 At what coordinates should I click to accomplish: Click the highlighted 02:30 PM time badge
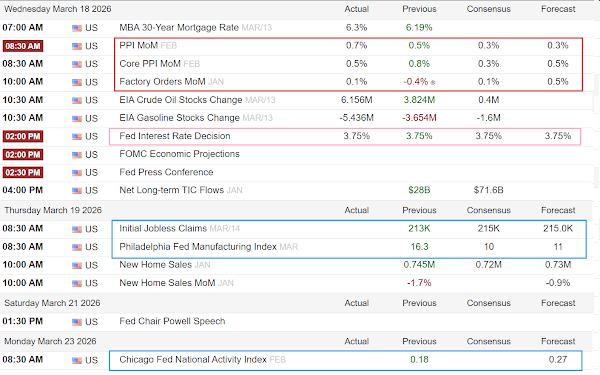point(23,173)
